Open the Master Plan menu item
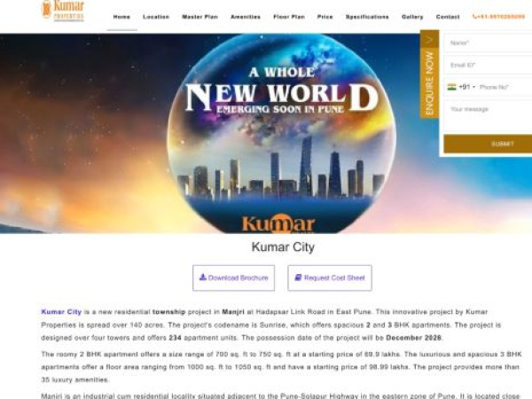The height and width of the screenshot is (399, 532). point(199,17)
